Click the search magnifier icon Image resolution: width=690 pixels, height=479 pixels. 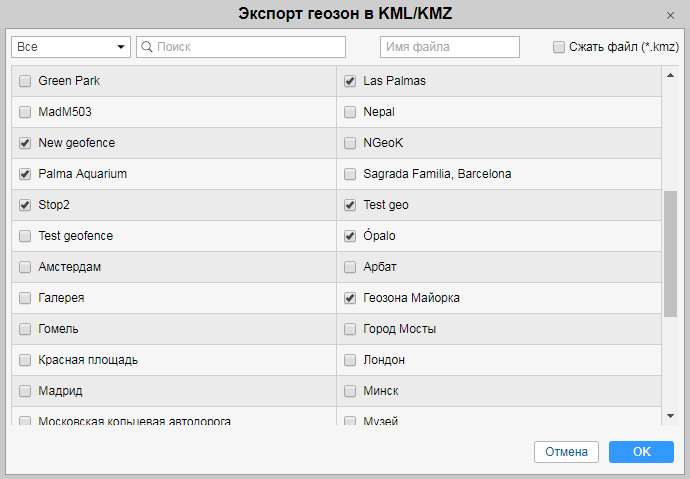pos(146,47)
